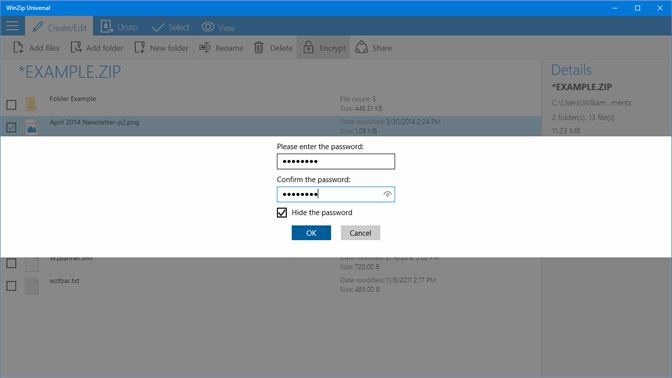Click the Encrypt lock icon
This screenshot has height=378, width=672.
click(309, 48)
